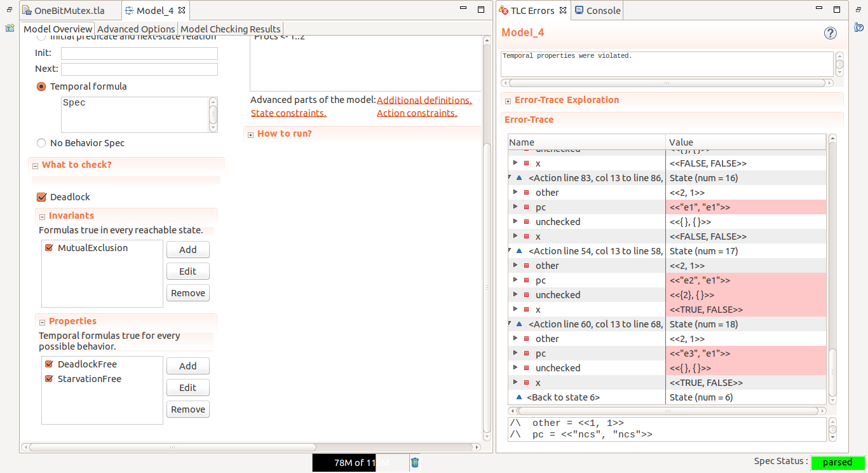The width and height of the screenshot is (868, 473).
Task: Click Add button beside the Properties list
Action: coord(188,366)
